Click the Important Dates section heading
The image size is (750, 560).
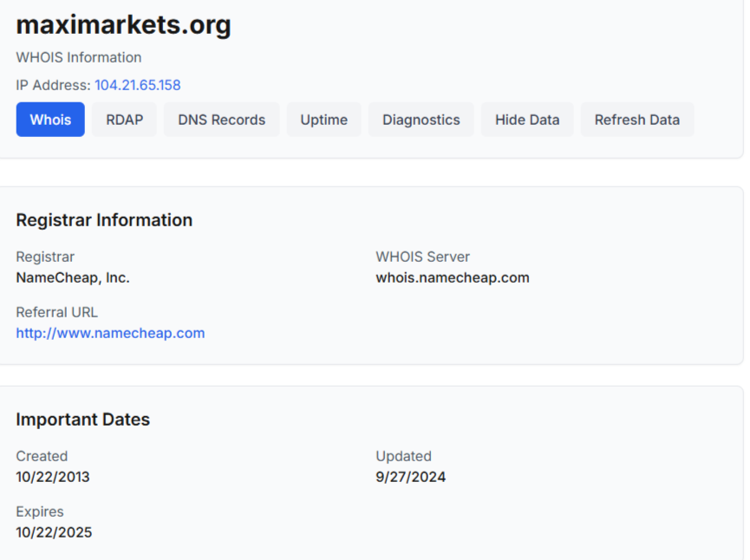(82, 420)
